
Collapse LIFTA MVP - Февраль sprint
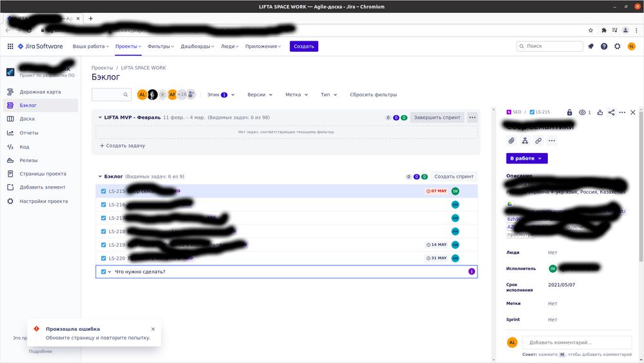pyautogui.click(x=100, y=118)
